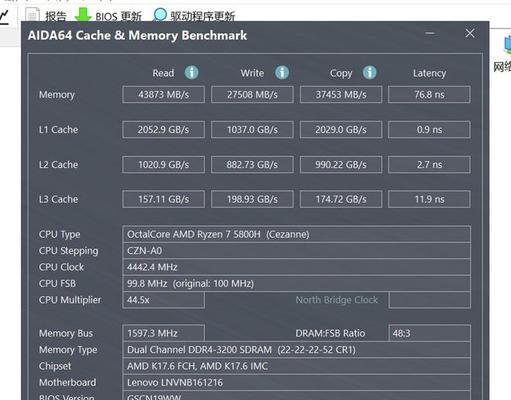Click the CPU Type field showing Ryzen 7 5800H
The image size is (511, 400).
(296, 234)
